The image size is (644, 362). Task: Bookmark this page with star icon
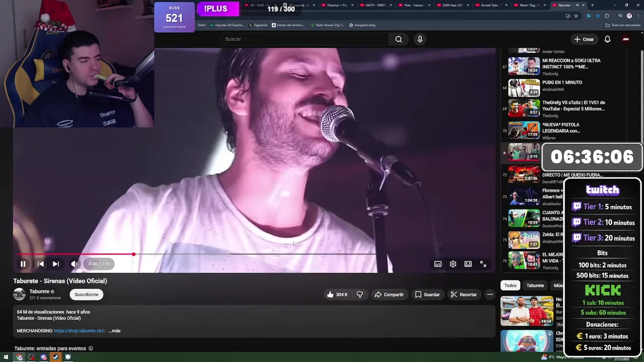(x=576, y=16)
